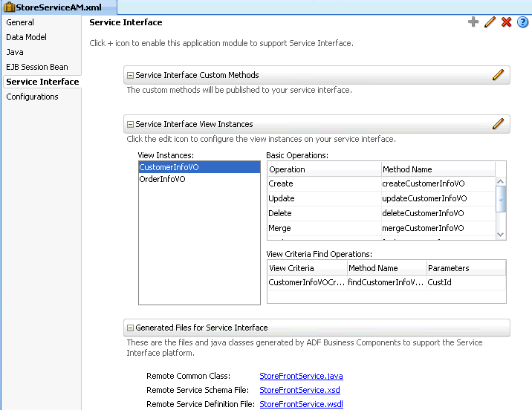Select the StoreServiceAM.xml editor tab
The height and width of the screenshot is (410, 532).
[x=59, y=7]
